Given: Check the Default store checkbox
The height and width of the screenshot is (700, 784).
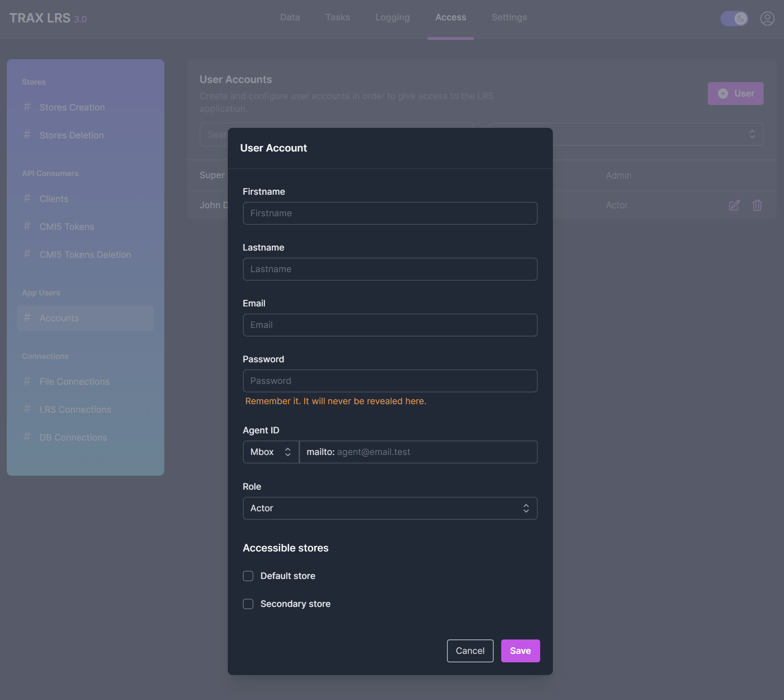Looking at the screenshot, I should click(248, 576).
